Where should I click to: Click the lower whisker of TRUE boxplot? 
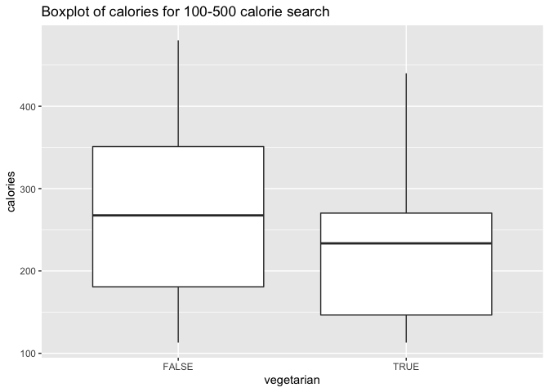[406, 328]
